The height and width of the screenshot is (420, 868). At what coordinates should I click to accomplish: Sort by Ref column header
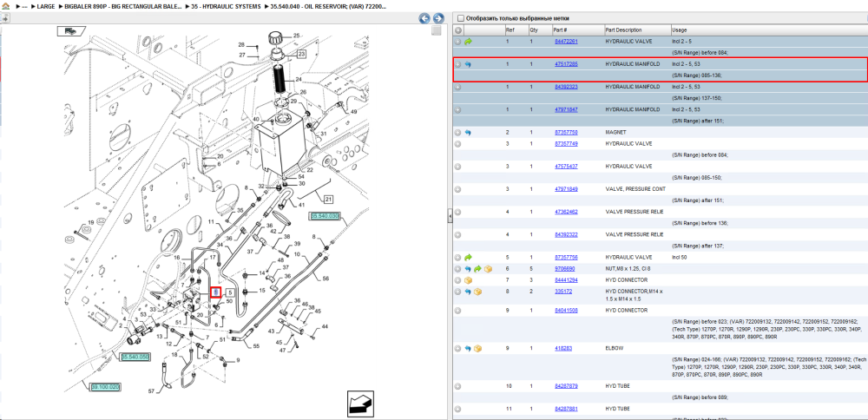[x=510, y=30]
